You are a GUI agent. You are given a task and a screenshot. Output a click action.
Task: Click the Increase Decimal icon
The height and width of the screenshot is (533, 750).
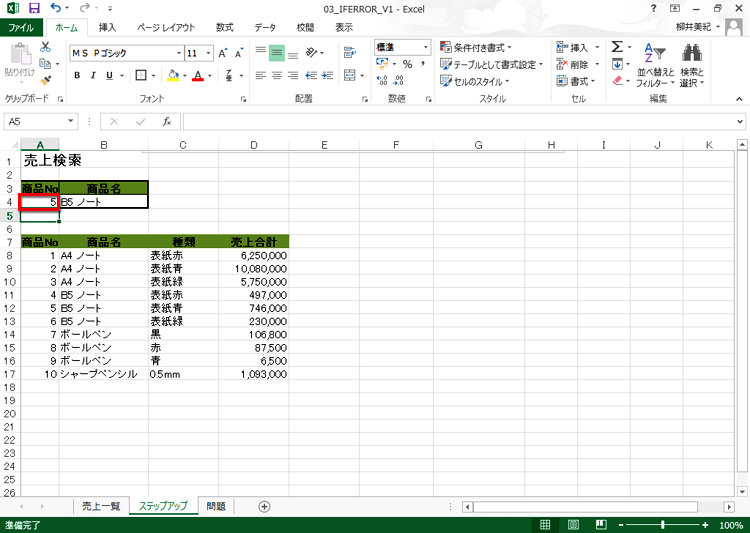[x=382, y=80]
